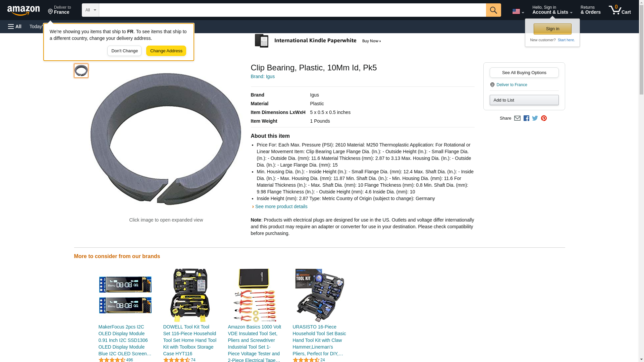Open the Brand: Igus link

(x=263, y=76)
